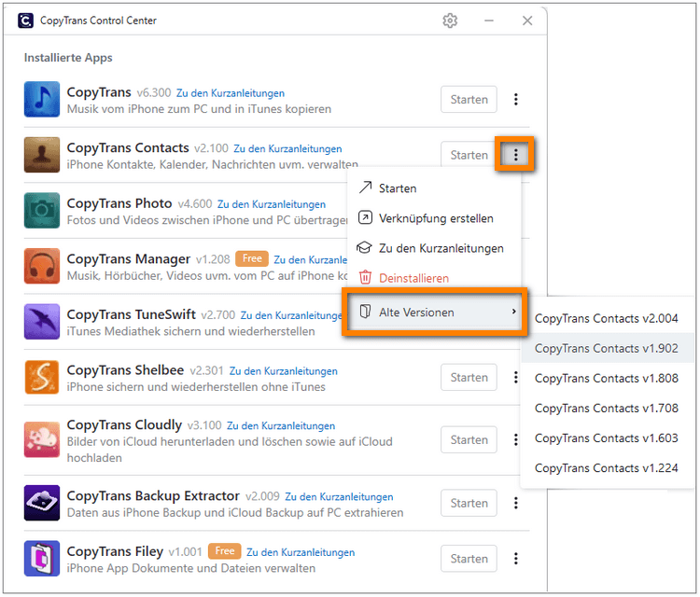Click the Free badge next to CopyTrans Filey
Image resolution: width=700 pixels, height=597 pixels.
[x=225, y=551]
